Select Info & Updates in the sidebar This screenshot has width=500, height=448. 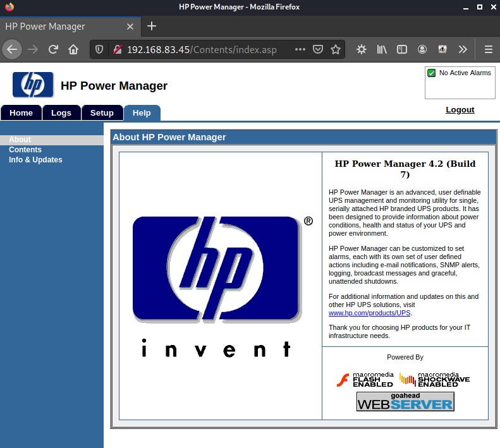coord(35,160)
